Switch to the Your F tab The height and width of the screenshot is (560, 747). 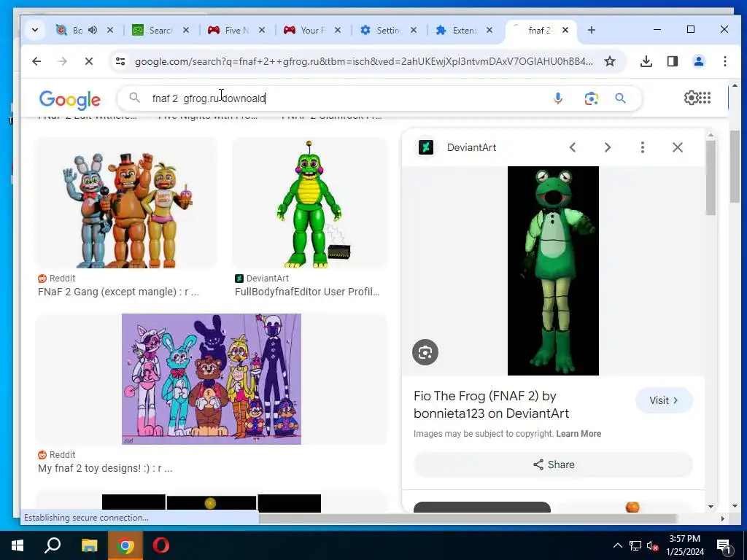click(311, 30)
